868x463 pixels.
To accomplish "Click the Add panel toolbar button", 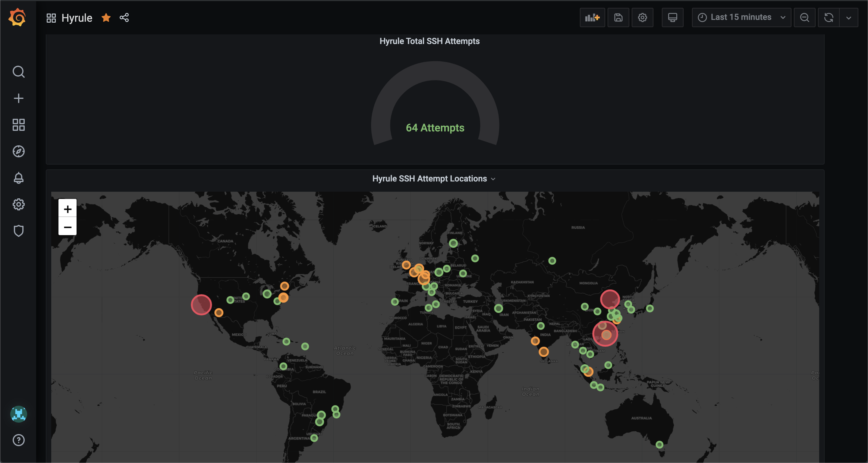I will [x=592, y=17].
